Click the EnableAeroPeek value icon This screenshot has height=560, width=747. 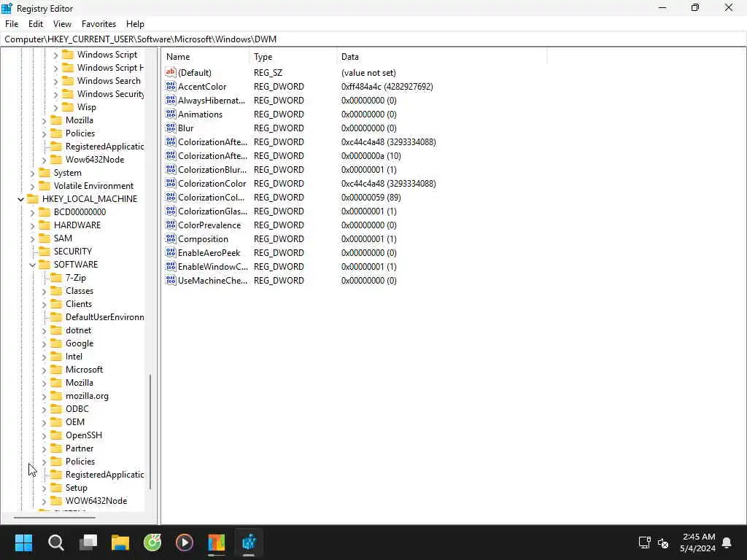pyautogui.click(x=171, y=252)
